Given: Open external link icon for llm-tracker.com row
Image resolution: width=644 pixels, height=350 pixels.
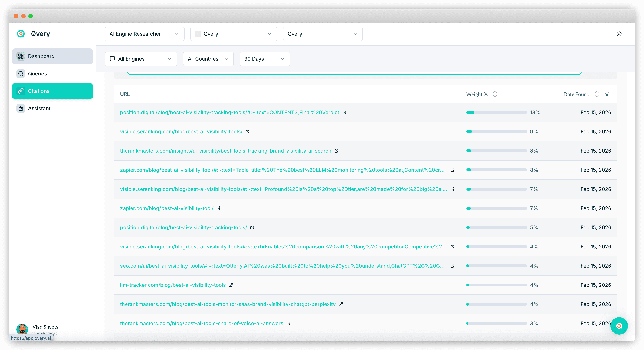Looking at the screenshot, I should 231,285.
